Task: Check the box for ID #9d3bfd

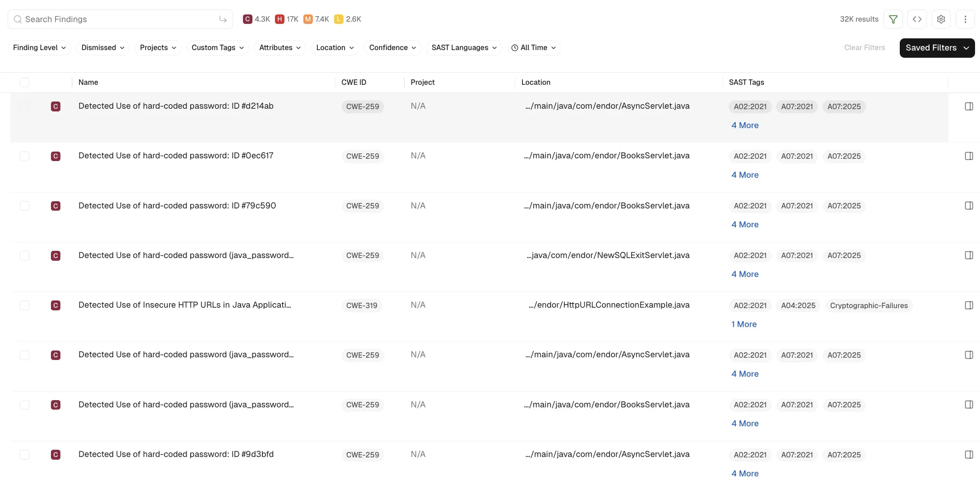Action: [x=25, y=455]
